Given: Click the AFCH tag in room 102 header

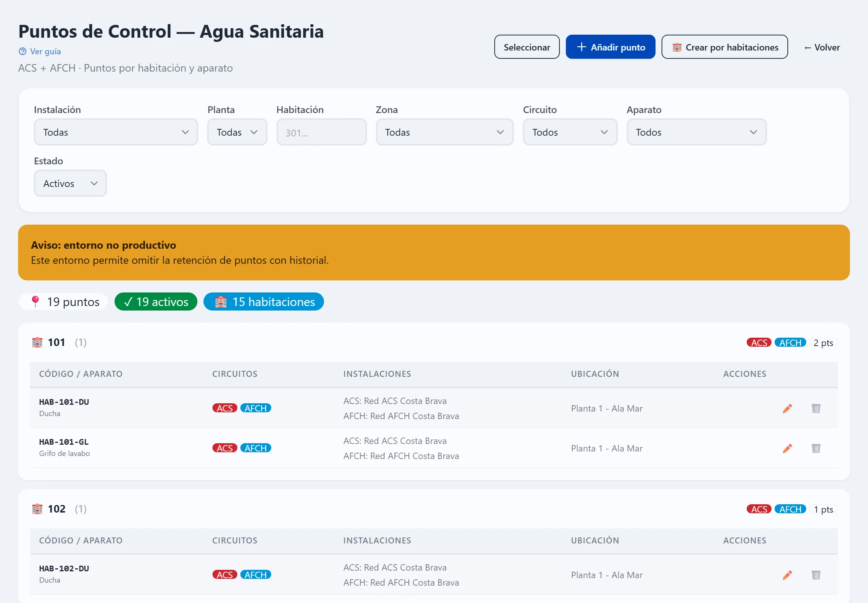Looking at the screenshot, I should point(790,509).
